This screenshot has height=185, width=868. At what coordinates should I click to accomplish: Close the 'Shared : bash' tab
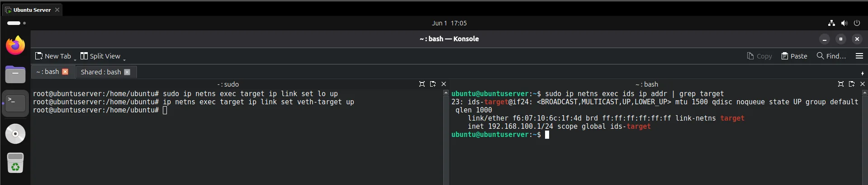127,72
